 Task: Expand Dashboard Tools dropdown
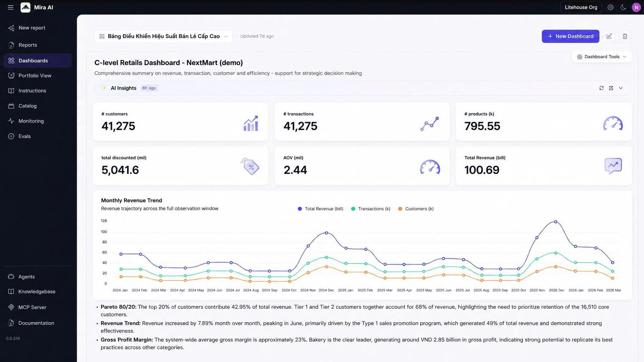[602, 57]
